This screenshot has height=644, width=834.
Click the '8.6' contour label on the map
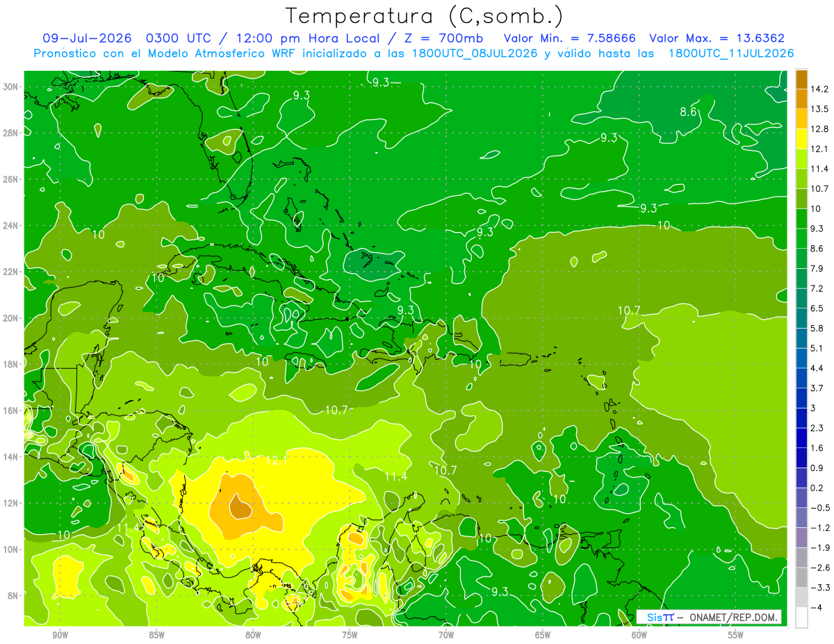[688, 111]
